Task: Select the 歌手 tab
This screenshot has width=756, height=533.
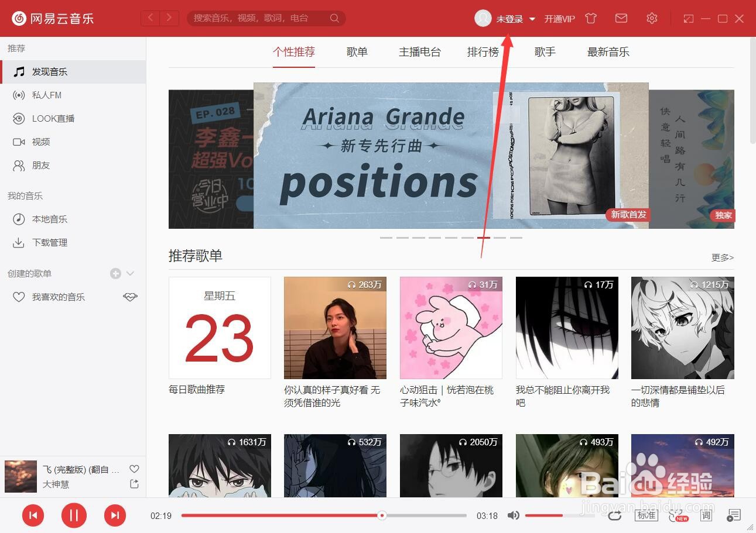Action: point(545,52)
